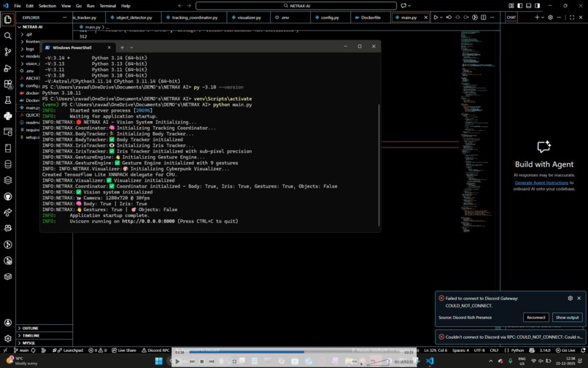Click the Customize Layout icon
This screenshot has width=588, height=368.
pyautogui.click(x=511, y=6)
